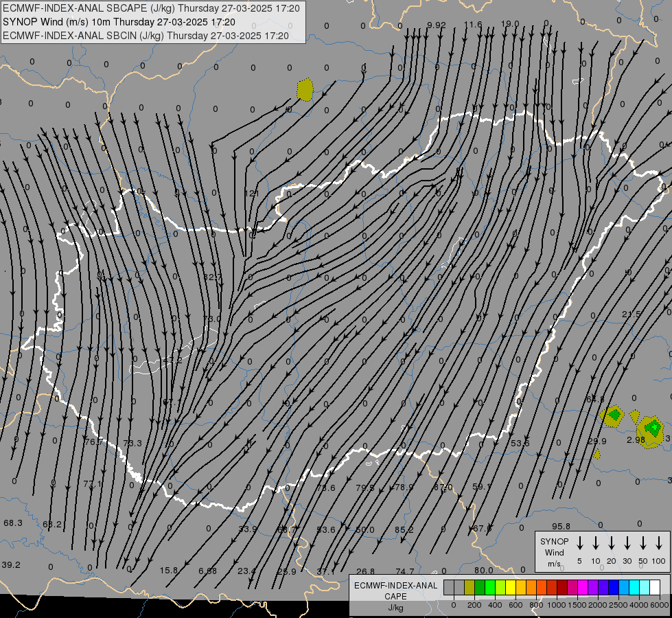Screen dimensions: 672x618
Task: Pick the dark red CAPE legend swatch
Action: [x=562, y=588]
